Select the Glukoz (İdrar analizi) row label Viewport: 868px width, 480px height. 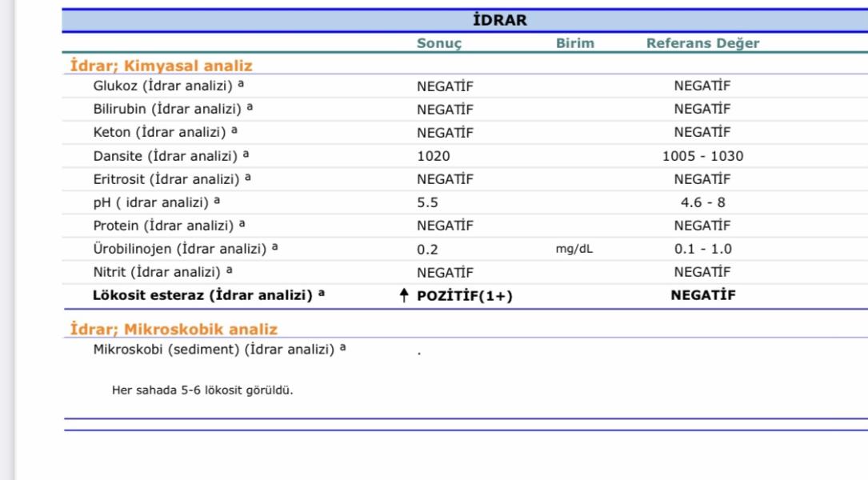tap(168, 86)
